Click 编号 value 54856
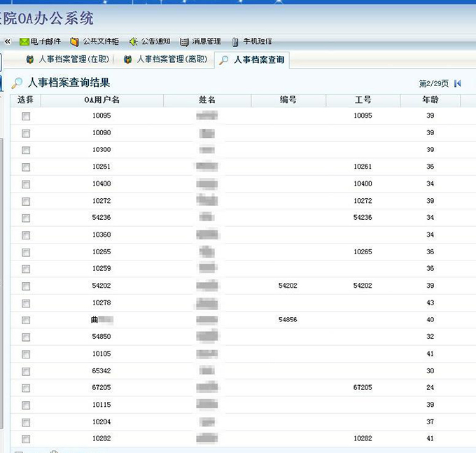 (288, 320)
